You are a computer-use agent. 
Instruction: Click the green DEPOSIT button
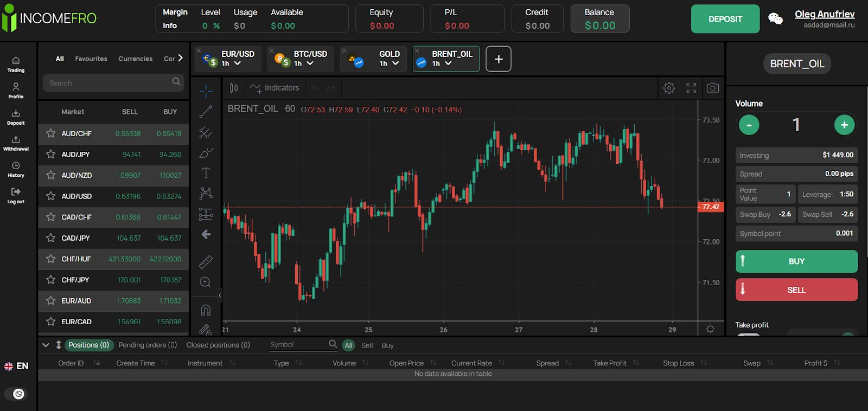[x=725, y=19]
